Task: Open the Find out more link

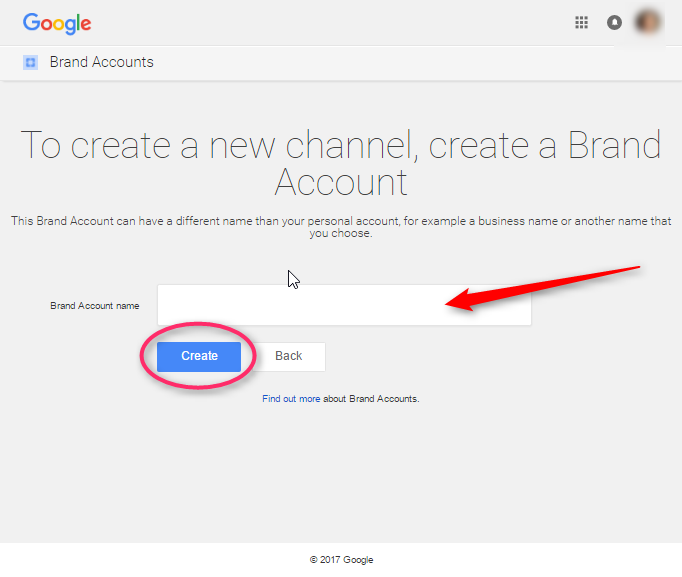Action: [291, 399]
